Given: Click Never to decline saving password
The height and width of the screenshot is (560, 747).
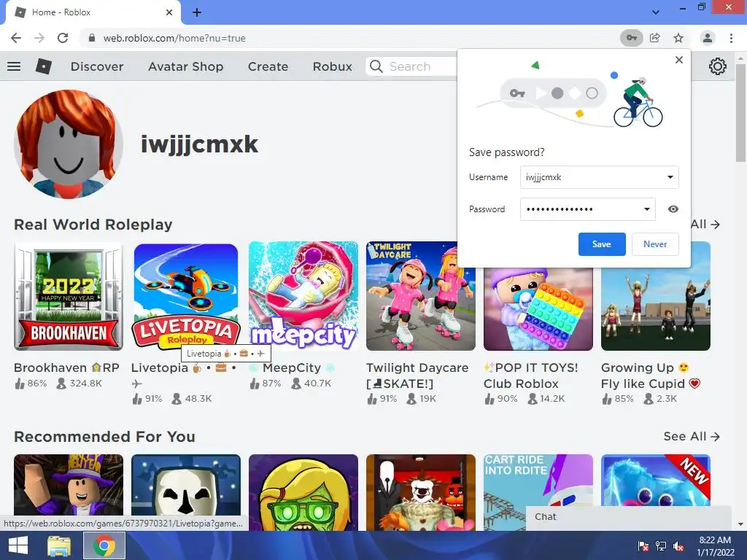Looking at the screenshot, I should point(655,244).
